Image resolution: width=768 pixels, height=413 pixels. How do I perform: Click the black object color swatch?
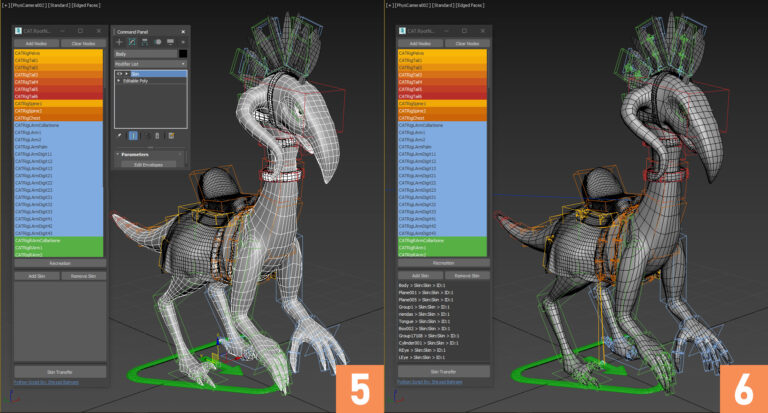tap(183, 54)
